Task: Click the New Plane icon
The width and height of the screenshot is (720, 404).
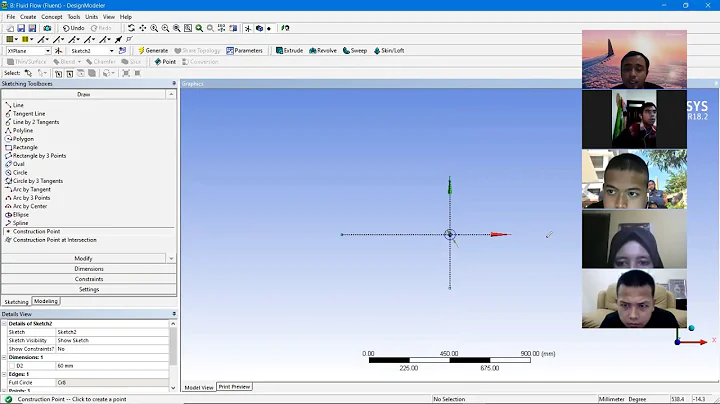Action: (x=58, y=50)
